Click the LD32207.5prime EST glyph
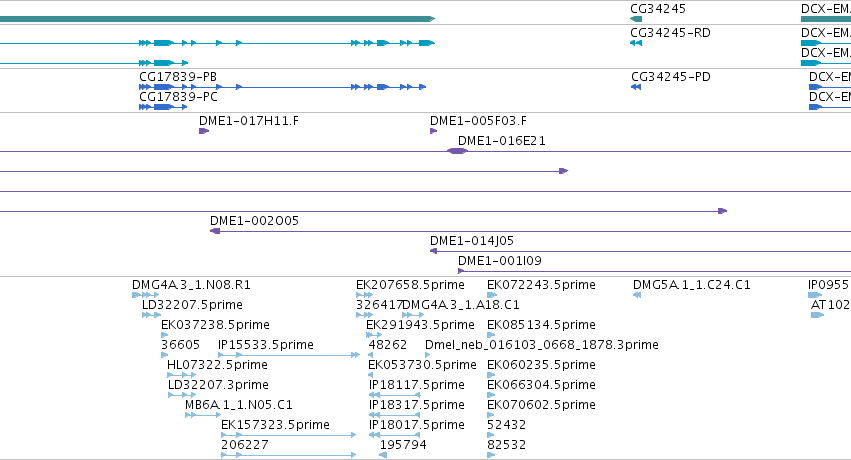Screen dimensions: 851x460 (x=151, y=315)
